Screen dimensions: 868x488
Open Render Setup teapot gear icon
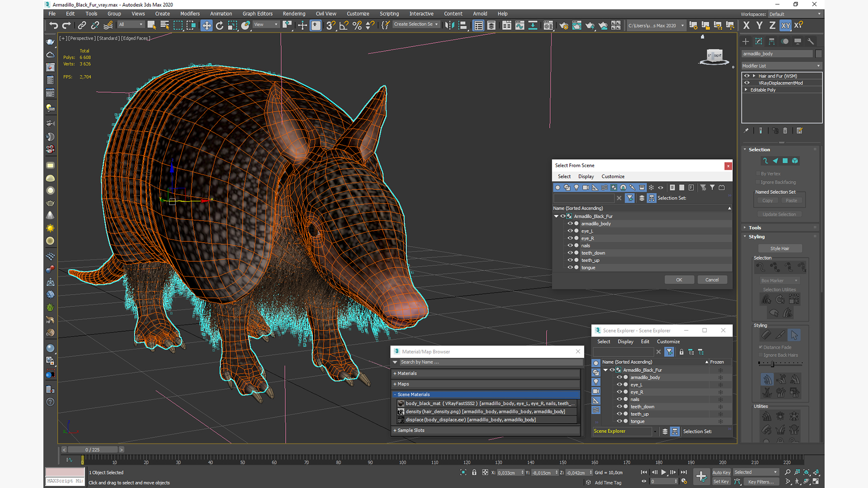pos(564,25)
